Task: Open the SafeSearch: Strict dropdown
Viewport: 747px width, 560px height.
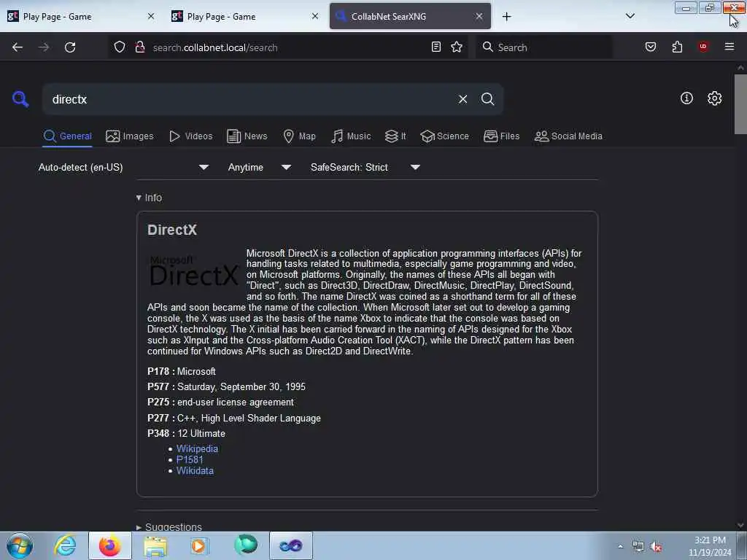Action: pyautogui.click(x=365, y=167)
